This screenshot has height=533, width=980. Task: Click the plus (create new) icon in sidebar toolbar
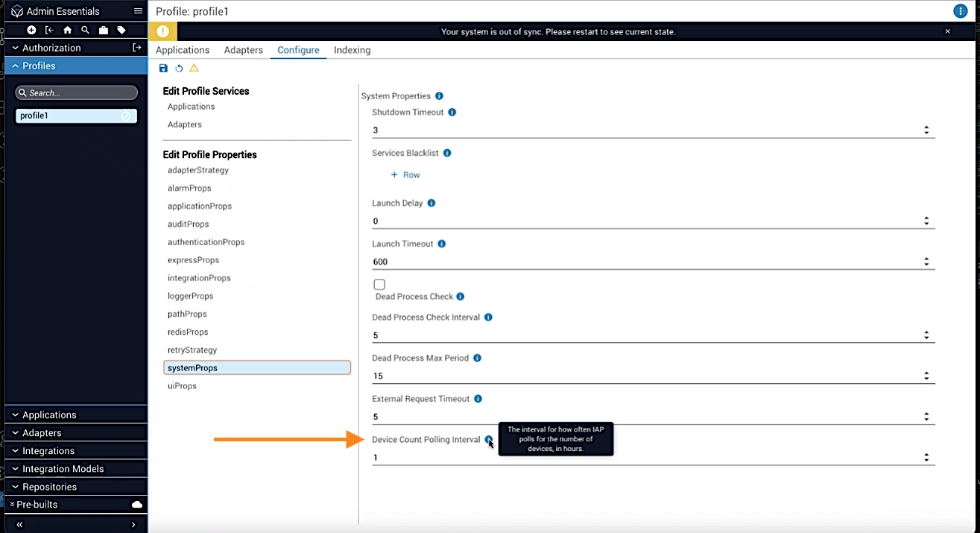(31, 31)
